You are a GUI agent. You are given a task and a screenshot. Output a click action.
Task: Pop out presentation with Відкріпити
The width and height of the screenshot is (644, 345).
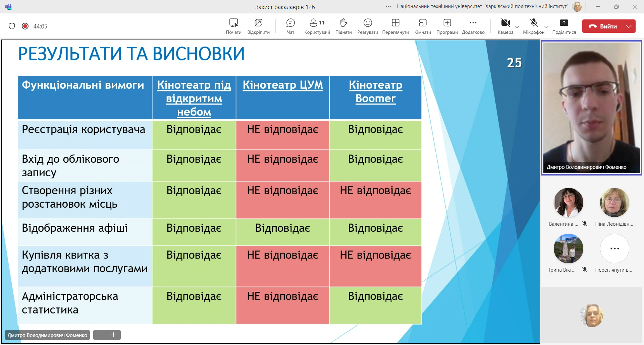(258, 26)
